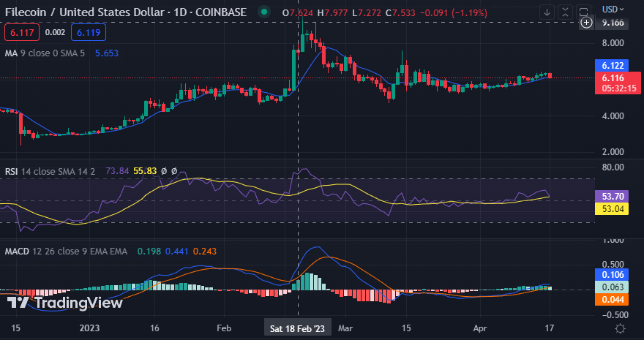Click the orange signal value 0.243

coord(204,251)
